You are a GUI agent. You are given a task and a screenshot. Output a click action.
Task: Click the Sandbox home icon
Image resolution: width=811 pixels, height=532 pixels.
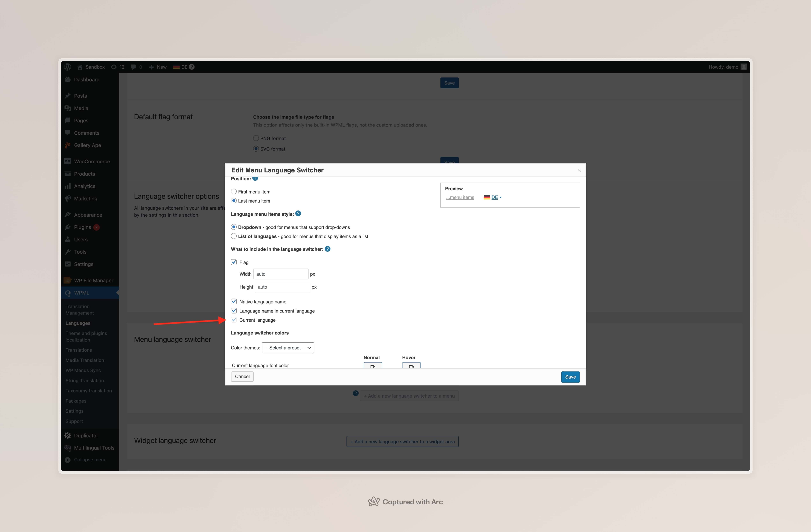[x=80, y=67]
